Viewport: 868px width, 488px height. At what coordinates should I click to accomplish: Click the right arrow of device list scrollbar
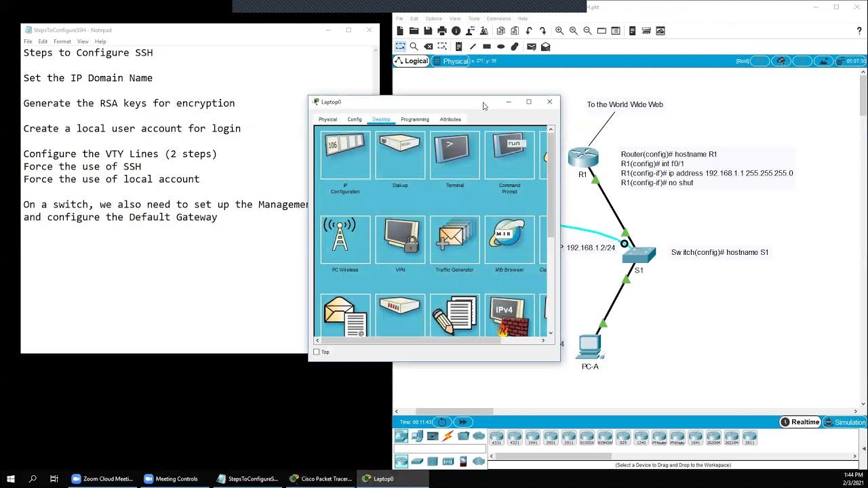coord(856,456)
